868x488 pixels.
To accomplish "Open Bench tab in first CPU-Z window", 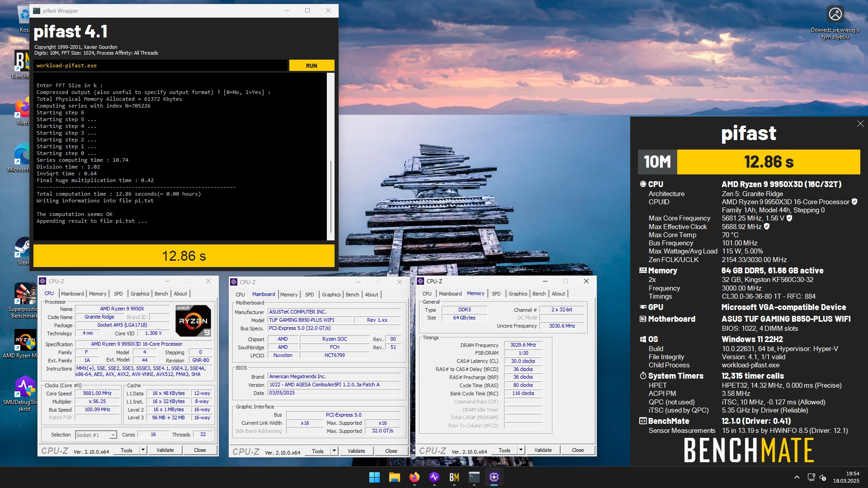I will click(x=161, y=294).
